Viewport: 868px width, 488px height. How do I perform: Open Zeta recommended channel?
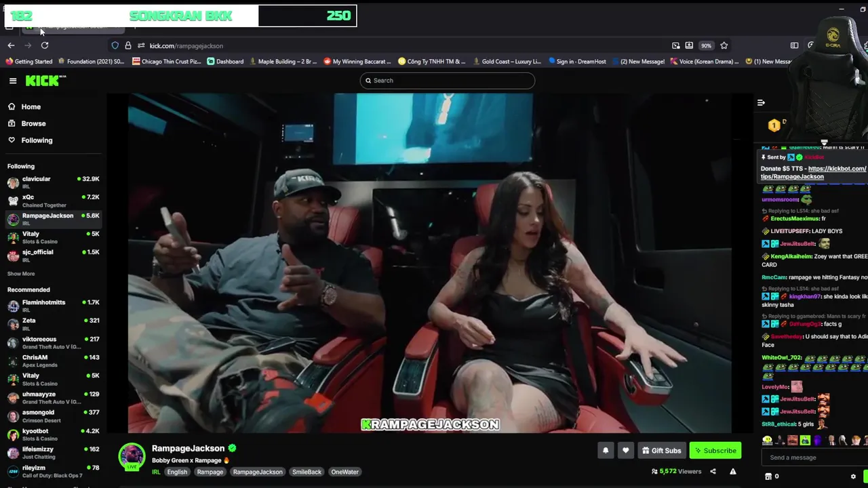click(x=53, y=324)
